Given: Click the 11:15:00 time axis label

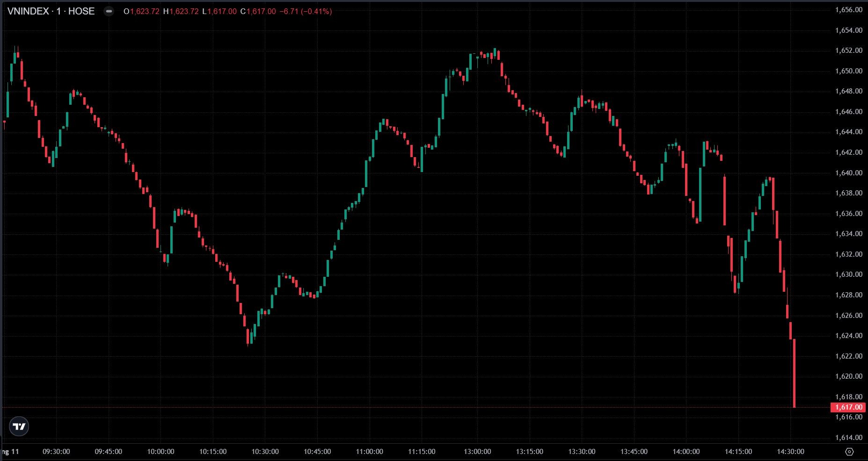Looking at the screenshot, I should (x=421, y=452).
